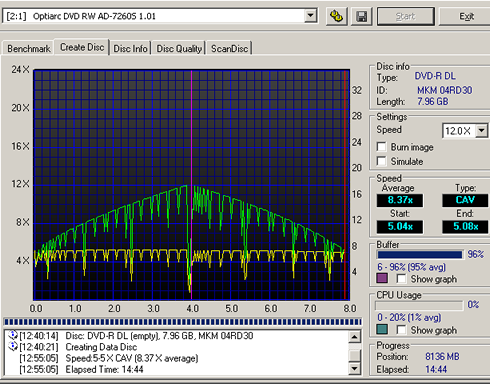Click the 'Creating Data Disc' log line
490x384 pixels.
tap(101, 347)
